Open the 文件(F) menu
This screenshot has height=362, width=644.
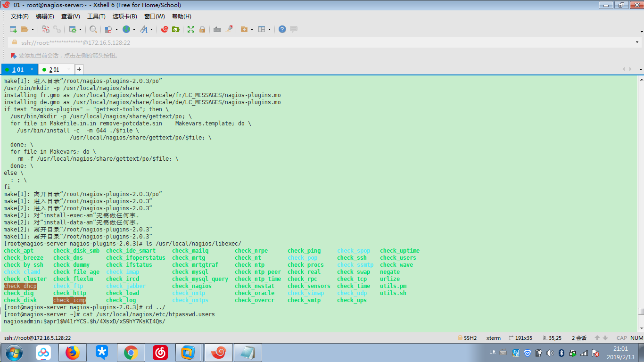pyautogui.click(x=20, y=16)
